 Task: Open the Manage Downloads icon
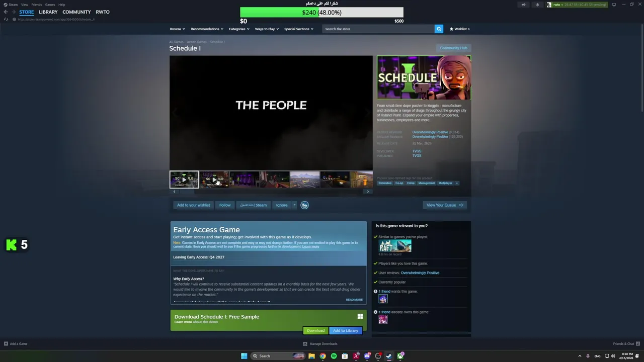[305, 344]
